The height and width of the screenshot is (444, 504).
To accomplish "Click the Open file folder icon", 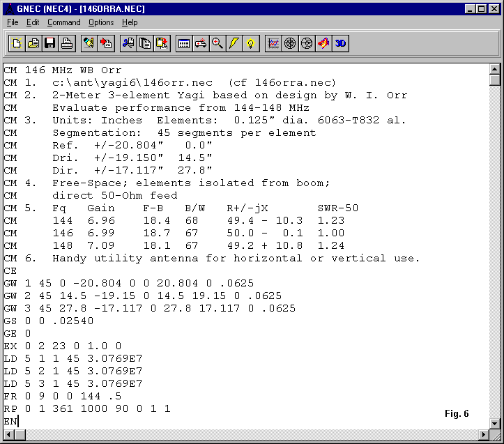I will pyautogui.click(x=33, y=44).
